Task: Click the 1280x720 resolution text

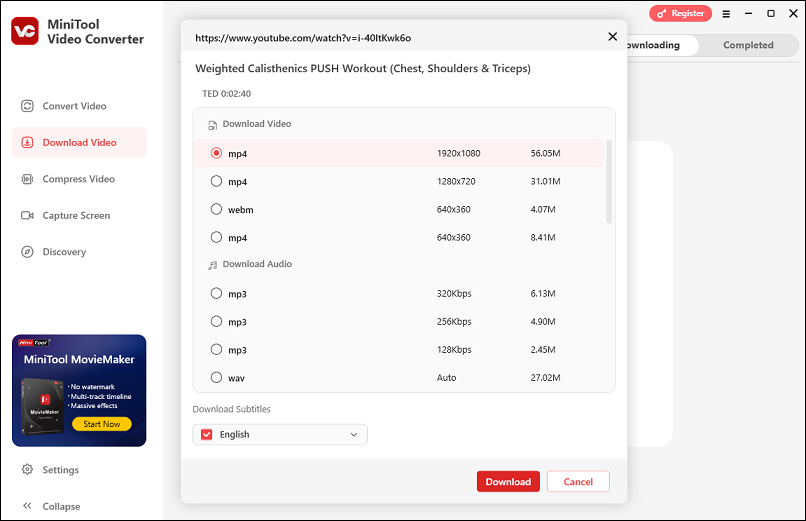Action: click(456, 181)
